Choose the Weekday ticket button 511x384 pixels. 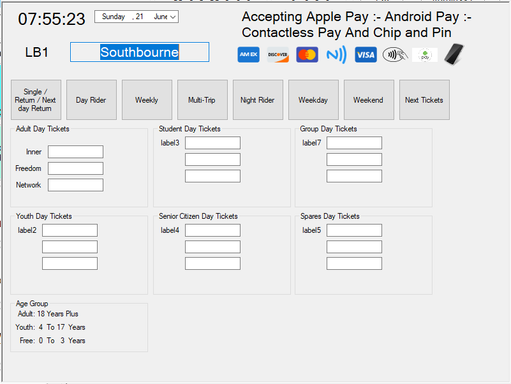coord(313,100)
